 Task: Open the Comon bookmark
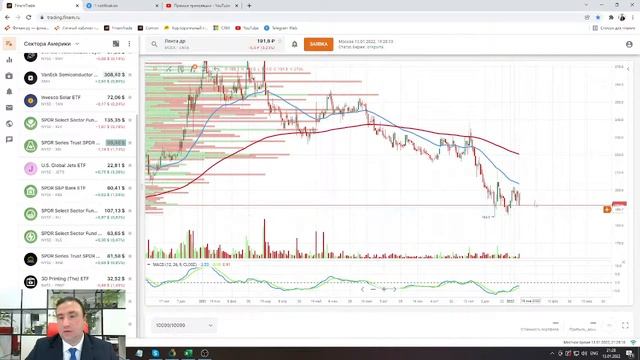click(x=148, y=28)
